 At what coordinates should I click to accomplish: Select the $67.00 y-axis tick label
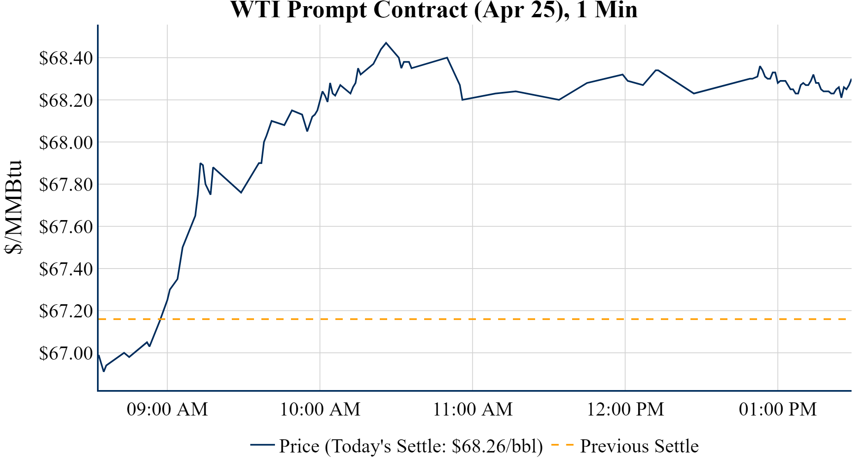(66, 353)
